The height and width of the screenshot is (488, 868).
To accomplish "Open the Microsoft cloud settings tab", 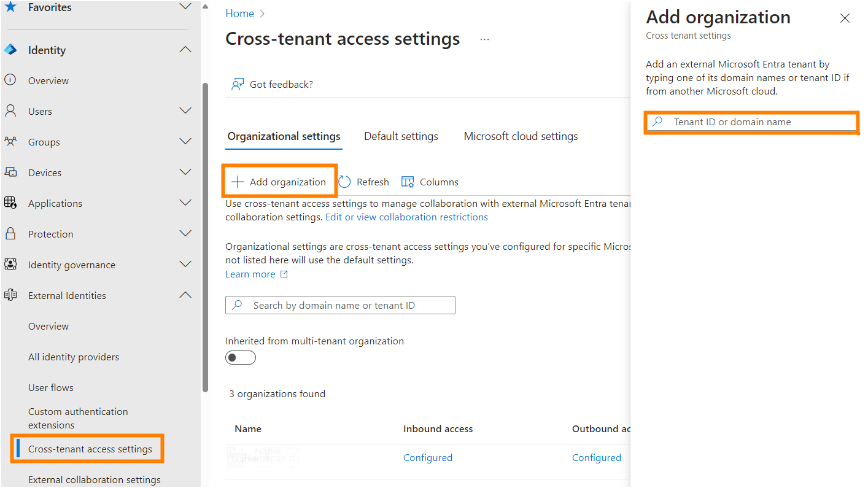I will [520, 136].
